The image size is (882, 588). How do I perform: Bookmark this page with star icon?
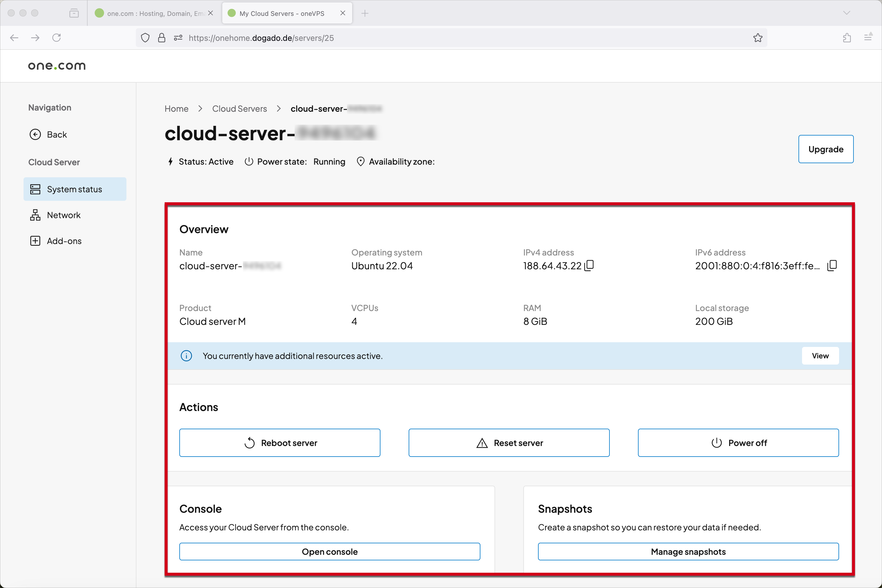click(758, 38)
